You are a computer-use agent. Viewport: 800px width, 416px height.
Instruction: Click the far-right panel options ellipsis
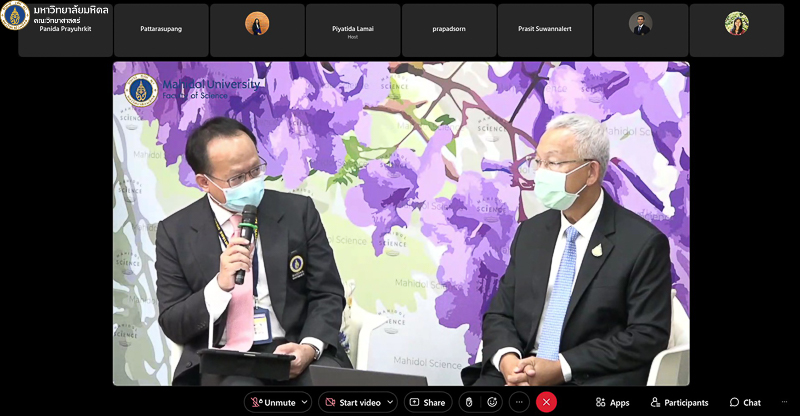coord(784,402)
